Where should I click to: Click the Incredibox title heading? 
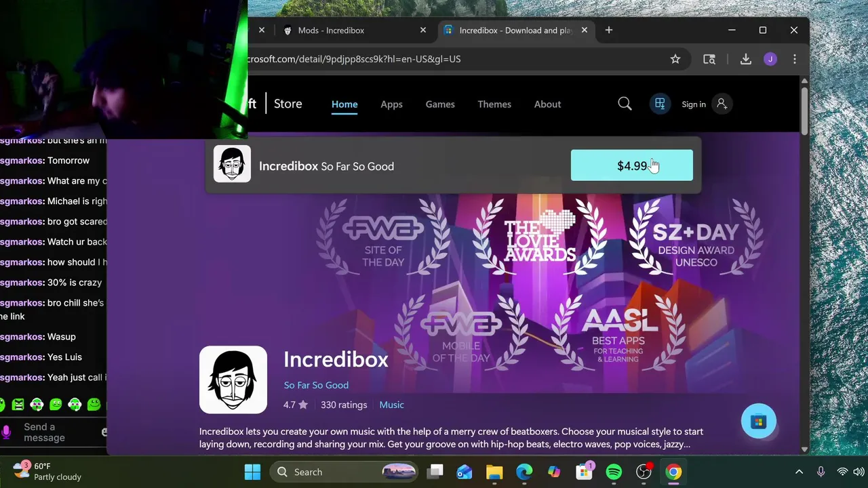pyautogui.click(x=336, y=359)
